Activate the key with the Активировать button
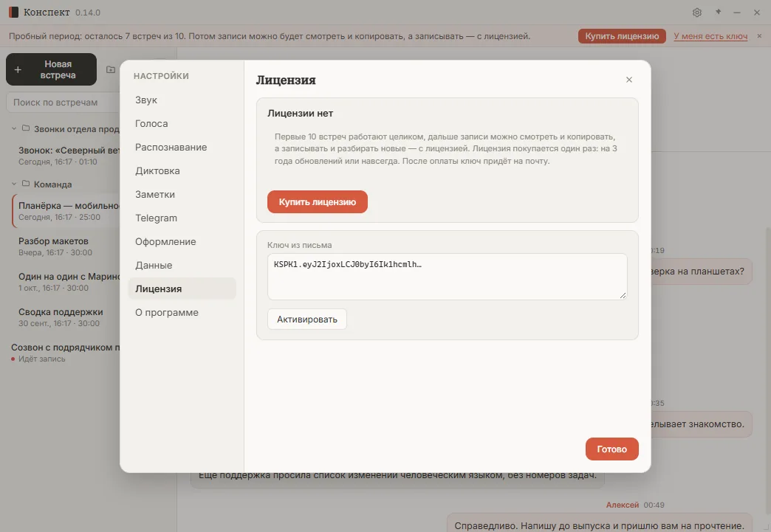The height and width of the screenshot is (532, 771). click(306, 319)
